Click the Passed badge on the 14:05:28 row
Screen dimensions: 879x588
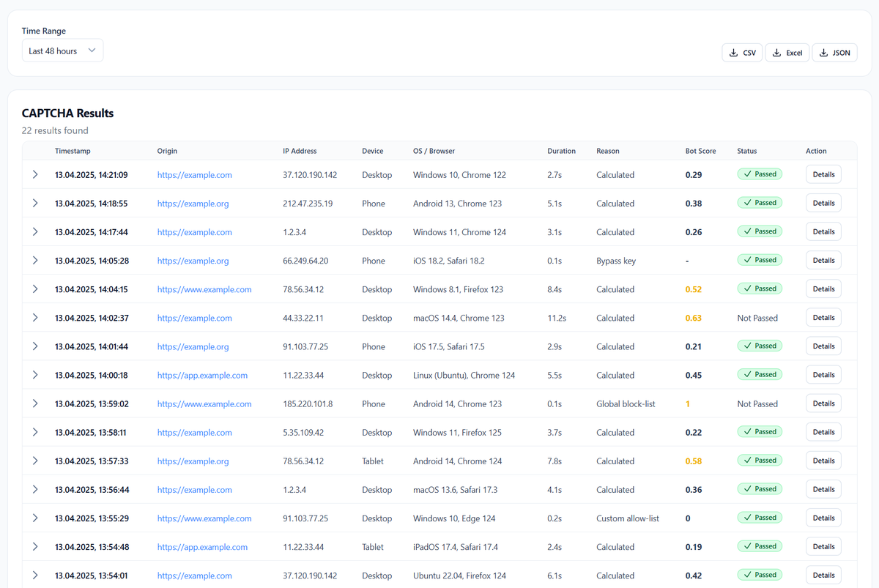pos(760,259)
